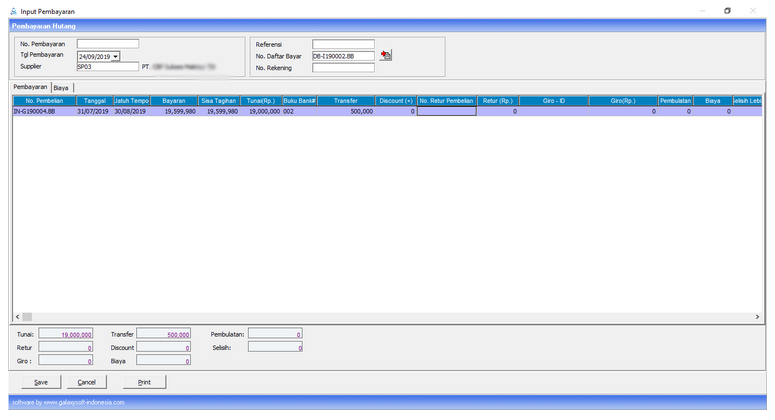Switch to the Biaya tab
Screen dimensions: 775x420
coord(62,88)
